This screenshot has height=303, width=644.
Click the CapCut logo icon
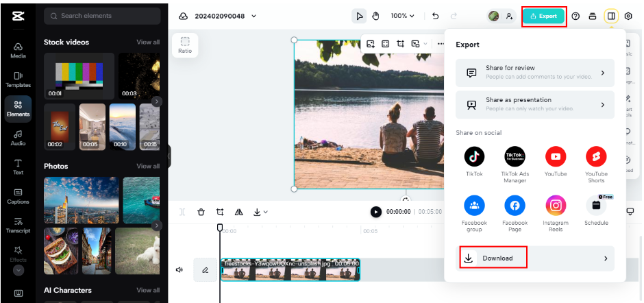pos(18,16)
